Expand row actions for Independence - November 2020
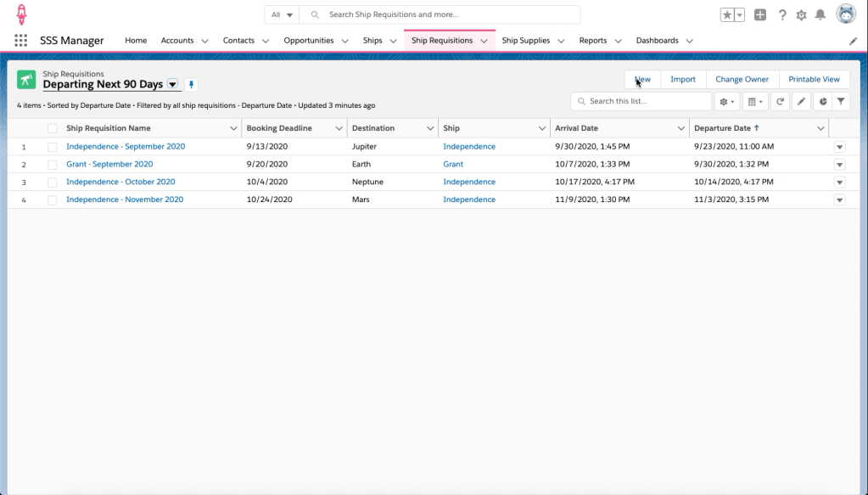The width and height of the screenshot is (868, 495). click(x=839, y=200)
